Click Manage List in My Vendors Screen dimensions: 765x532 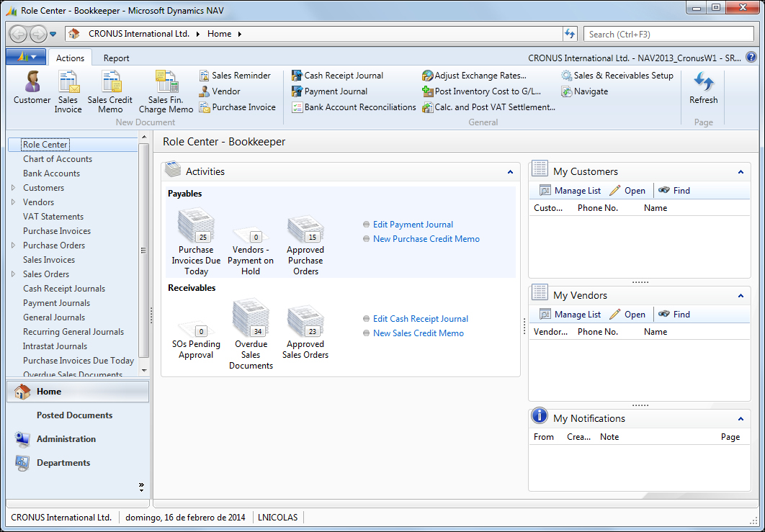(x=571, y=315)
